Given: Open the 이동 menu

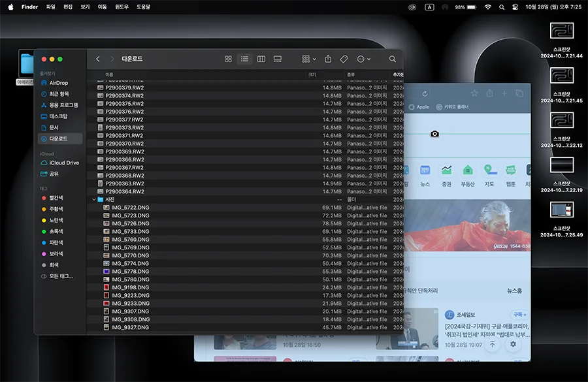Looking at the screenshot, I should tap(103, 7).
